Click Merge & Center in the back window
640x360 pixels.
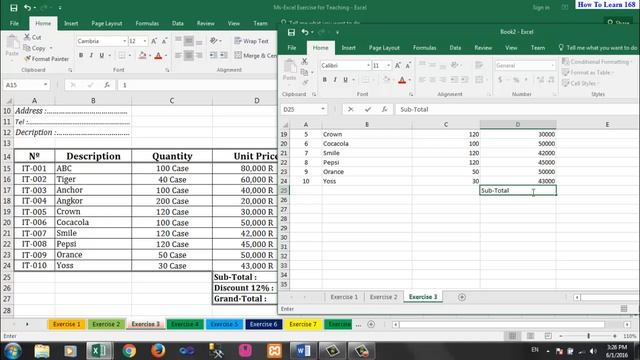(x=256, y=55)
